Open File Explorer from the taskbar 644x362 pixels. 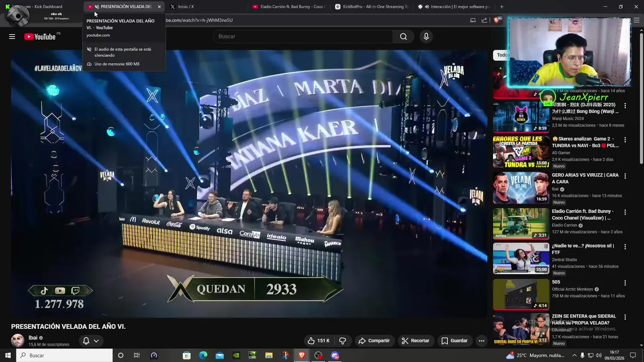[269, 355]
